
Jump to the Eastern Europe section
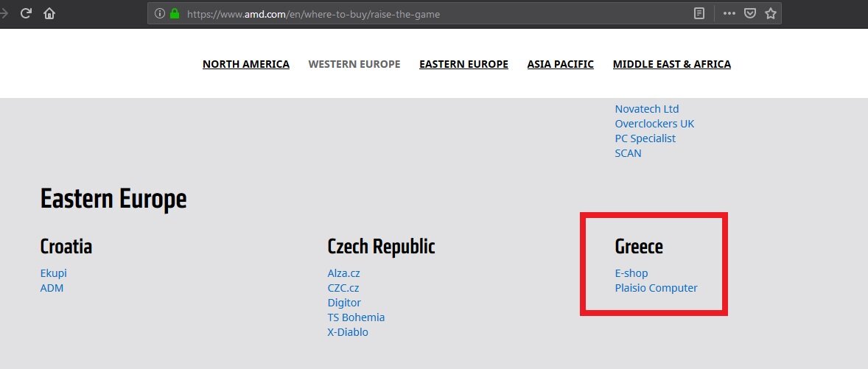(464, 64)
